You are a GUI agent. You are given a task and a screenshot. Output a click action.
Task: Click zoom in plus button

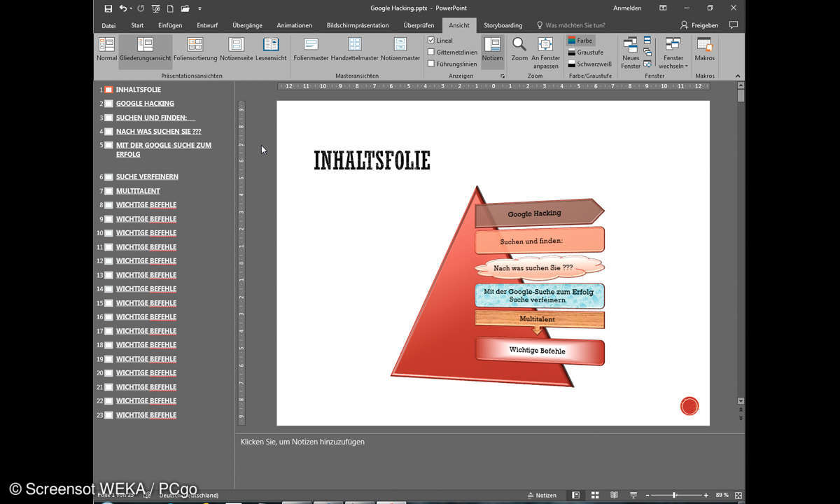pos(706,495)
